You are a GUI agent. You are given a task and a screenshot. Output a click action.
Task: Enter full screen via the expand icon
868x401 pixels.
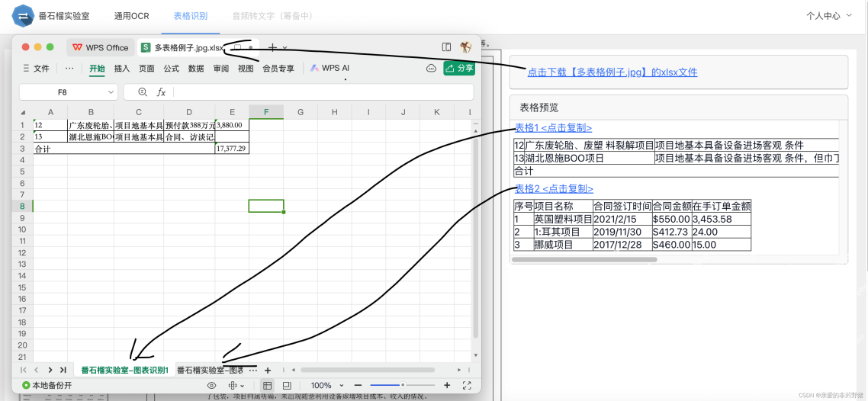(467, 385)
